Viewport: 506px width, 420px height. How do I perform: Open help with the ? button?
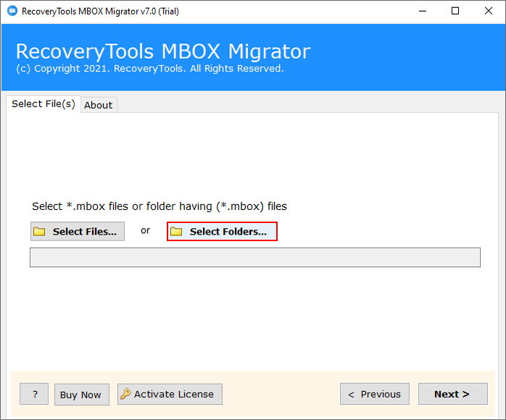coord(34,394)
